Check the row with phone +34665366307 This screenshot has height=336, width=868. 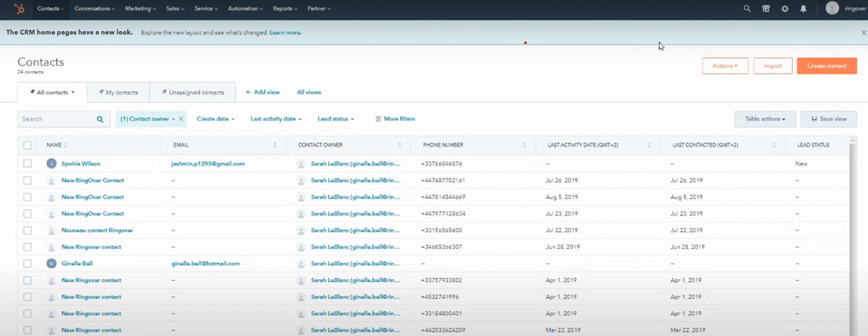coord(27,247)
